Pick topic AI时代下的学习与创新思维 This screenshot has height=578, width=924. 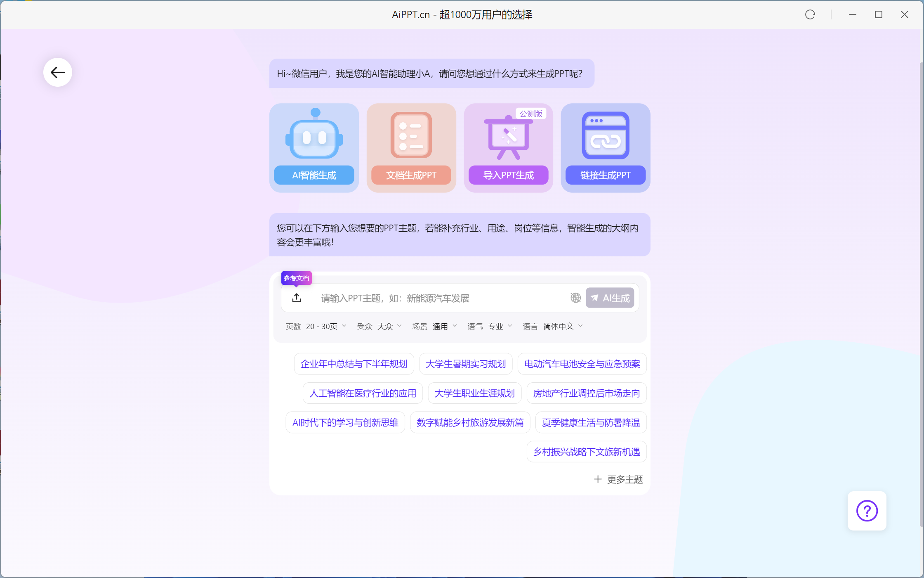point(346,423)
